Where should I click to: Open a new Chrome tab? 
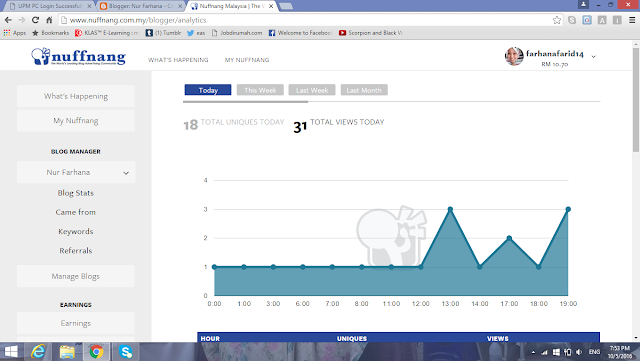coord(286,6)
